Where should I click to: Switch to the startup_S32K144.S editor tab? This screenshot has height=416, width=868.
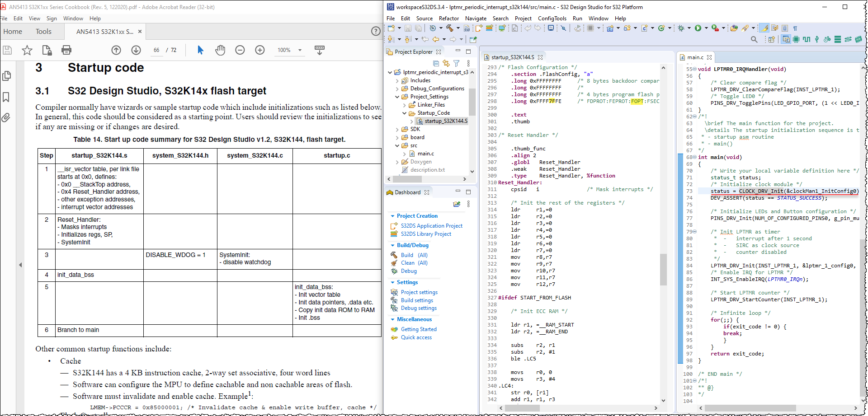513,57
